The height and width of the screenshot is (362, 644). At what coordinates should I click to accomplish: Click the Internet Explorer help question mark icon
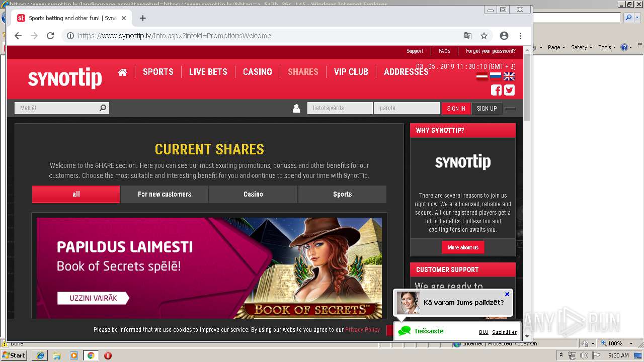624,47
